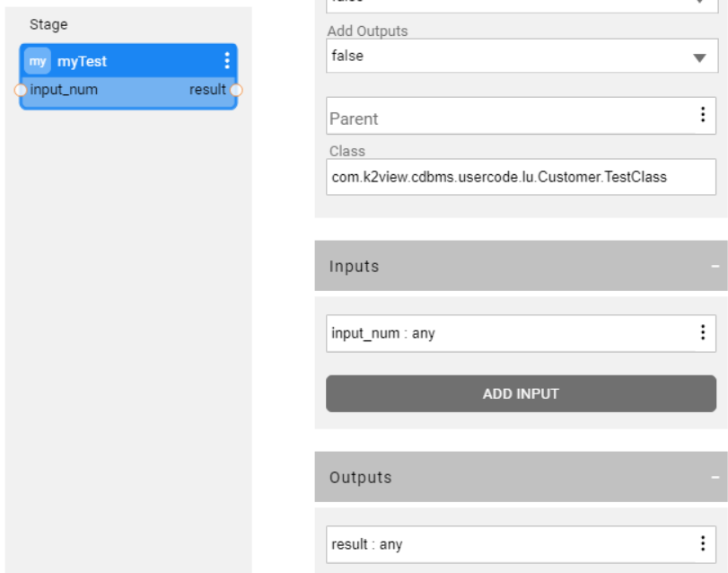Click into the Class text field

pyautogui.click(x=521, y=177)
